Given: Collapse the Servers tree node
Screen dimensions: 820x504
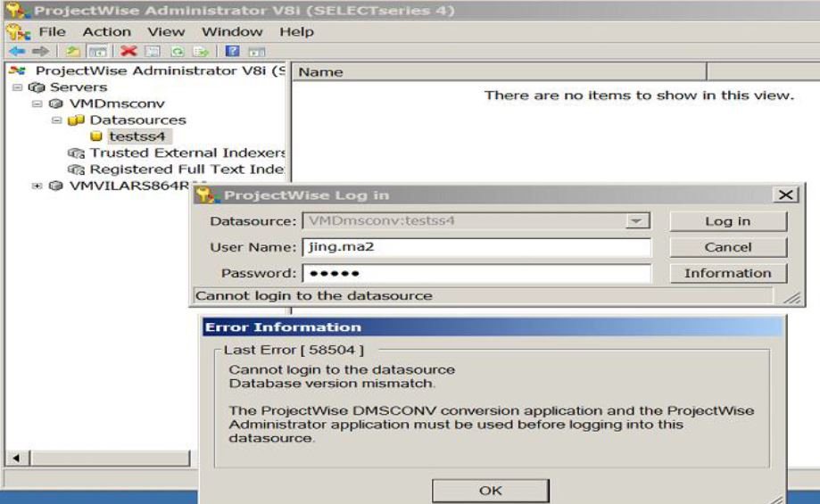Looking at the screenshot, I should (17, 87).
